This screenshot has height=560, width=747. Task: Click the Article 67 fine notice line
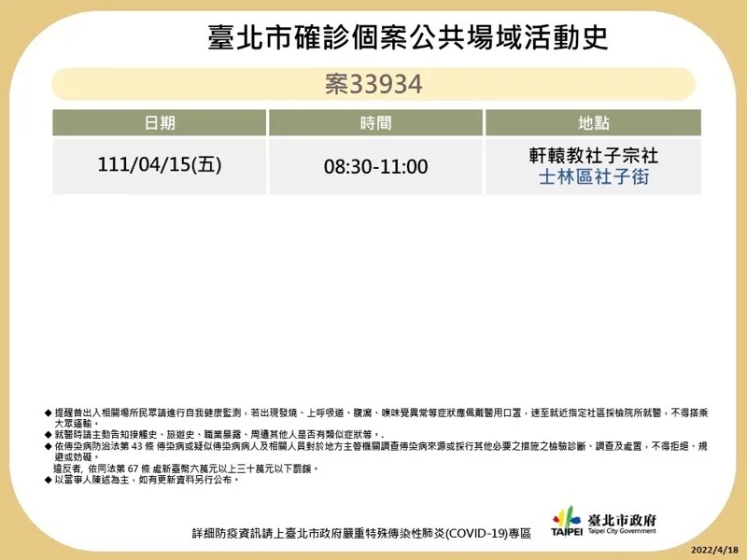tap(186, 469)
